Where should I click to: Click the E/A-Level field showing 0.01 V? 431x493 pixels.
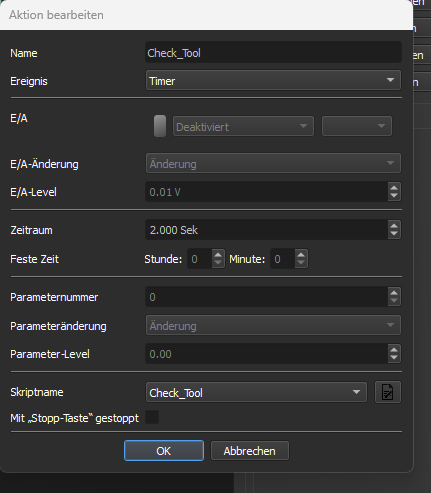coord(266,192)
